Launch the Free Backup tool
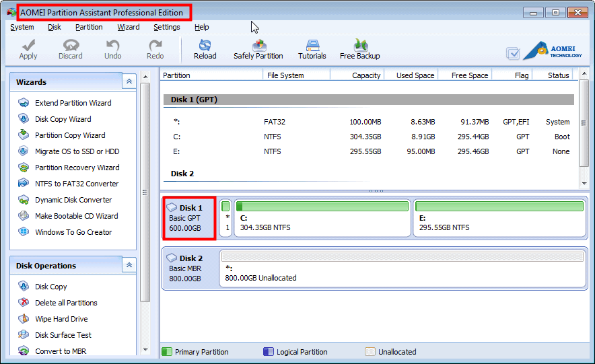The height and width of the screenshot is (364, 595). [x=359, y=49]
